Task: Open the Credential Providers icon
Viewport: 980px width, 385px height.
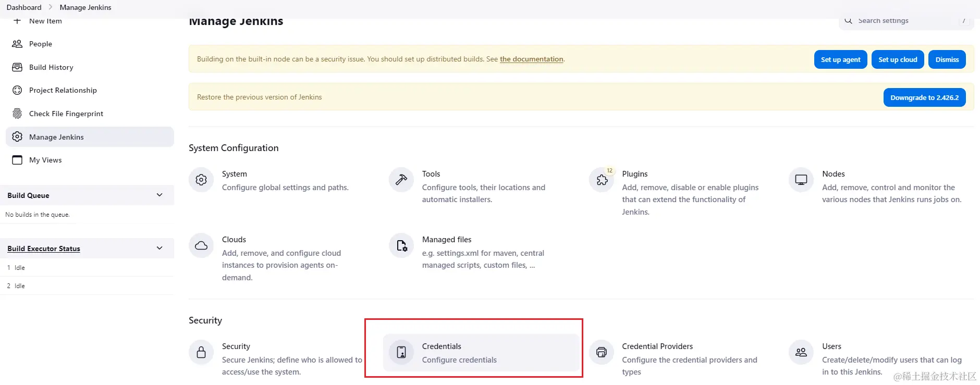Action: tap(602, 353)
